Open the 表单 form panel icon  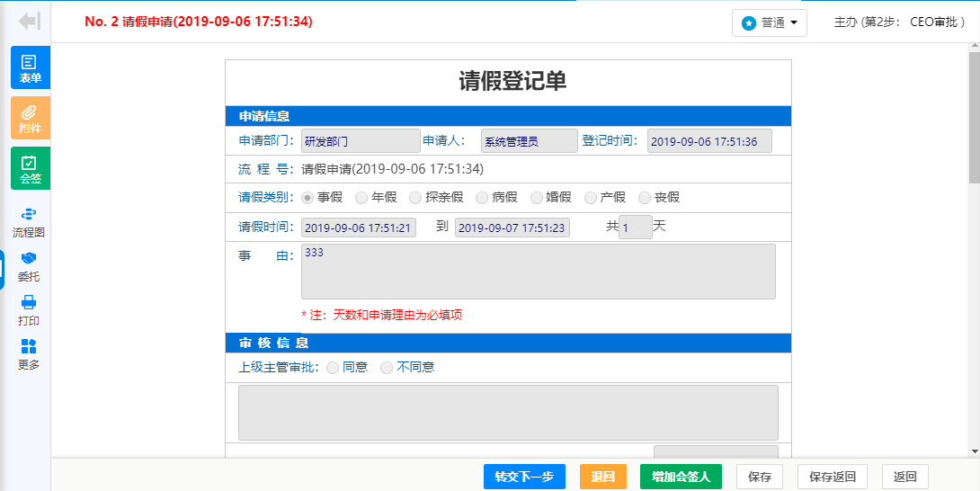[x=31, y=68]
